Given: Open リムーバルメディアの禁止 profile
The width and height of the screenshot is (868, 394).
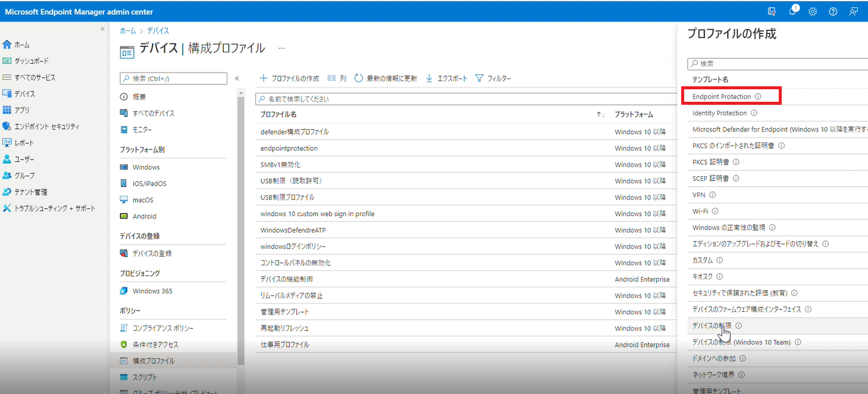Looking at the screenshot, I should point(292,295).
